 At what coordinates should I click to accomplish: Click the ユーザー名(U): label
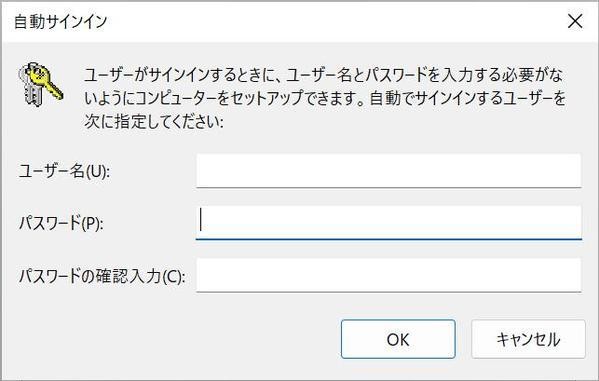pos(64,171)
